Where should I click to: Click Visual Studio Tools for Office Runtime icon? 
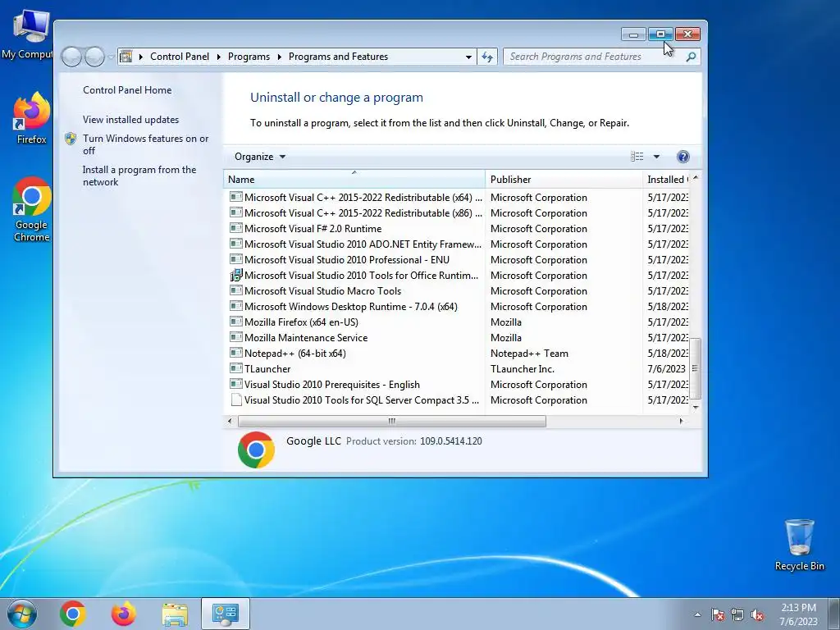click(x=235, y=276)
